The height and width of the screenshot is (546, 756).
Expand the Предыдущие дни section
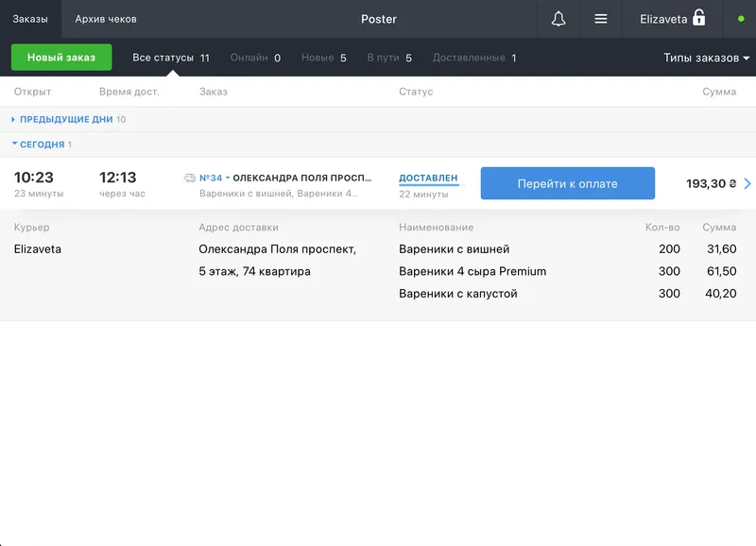pos(66,120)
